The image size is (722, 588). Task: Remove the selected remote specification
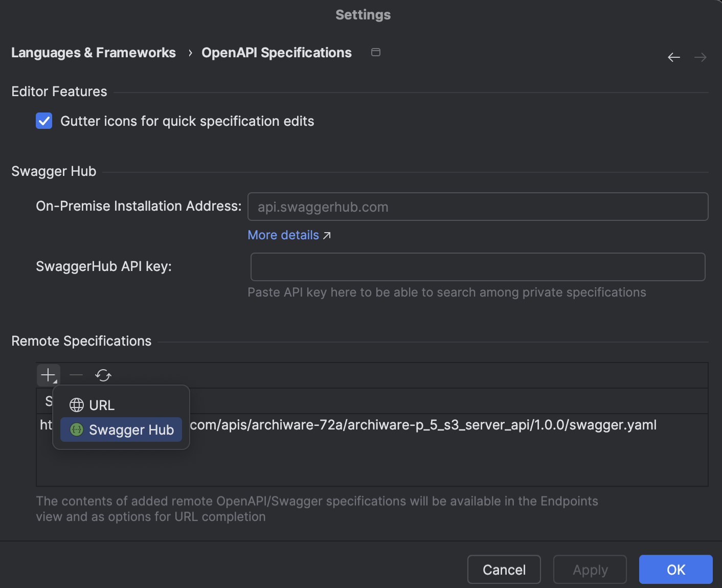76,375
